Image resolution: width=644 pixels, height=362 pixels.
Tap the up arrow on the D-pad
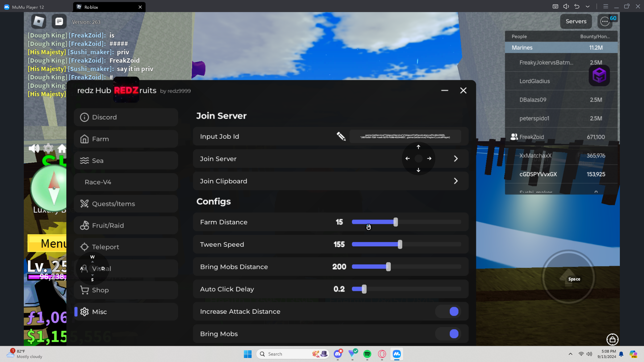pyautogui.click(x=418, y=147)
